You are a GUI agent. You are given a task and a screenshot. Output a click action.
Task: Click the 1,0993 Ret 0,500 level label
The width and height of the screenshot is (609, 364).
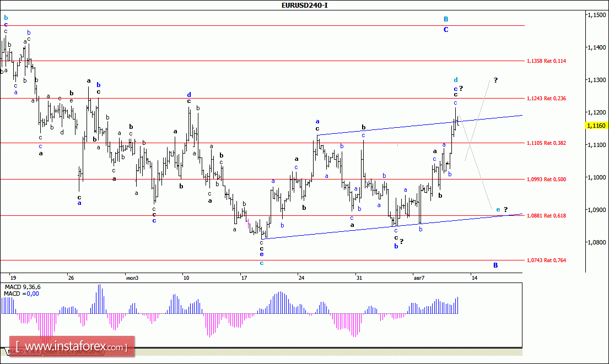tap(547, 179)
